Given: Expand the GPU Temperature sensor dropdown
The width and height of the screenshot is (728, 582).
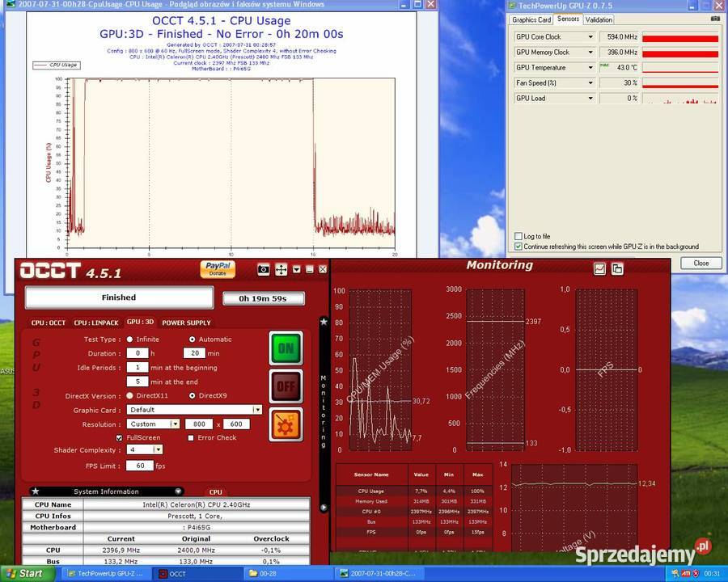Looking at the screenshot, I should point(590,67).
